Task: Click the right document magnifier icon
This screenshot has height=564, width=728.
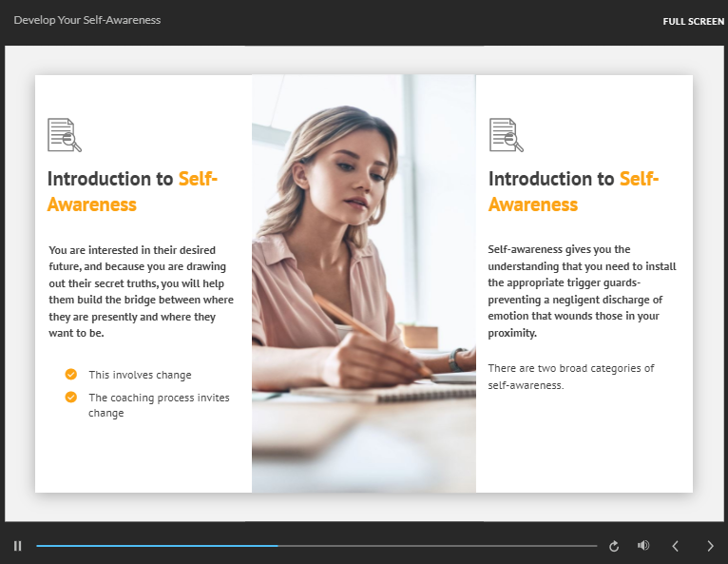Action: [507, 135]
